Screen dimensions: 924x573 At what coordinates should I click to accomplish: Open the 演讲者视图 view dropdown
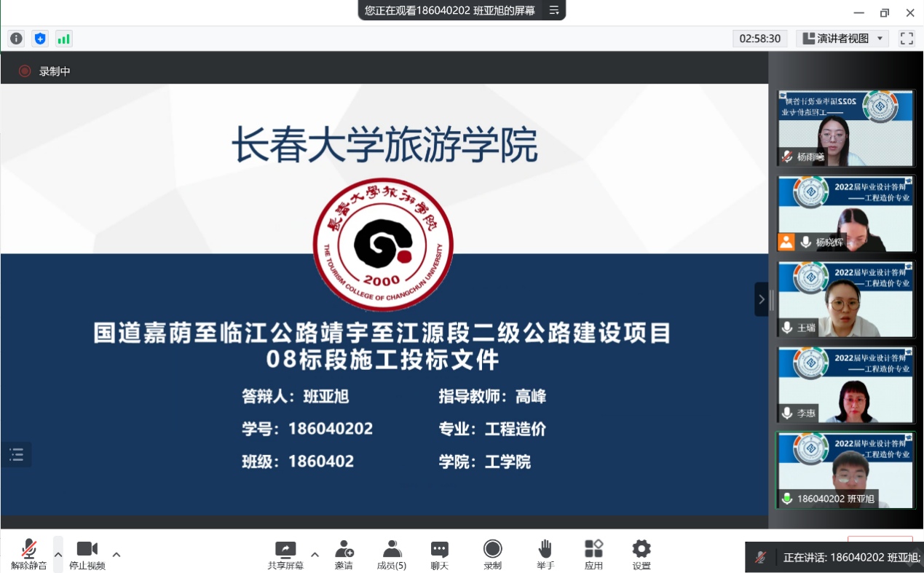(x=842, y=39)
